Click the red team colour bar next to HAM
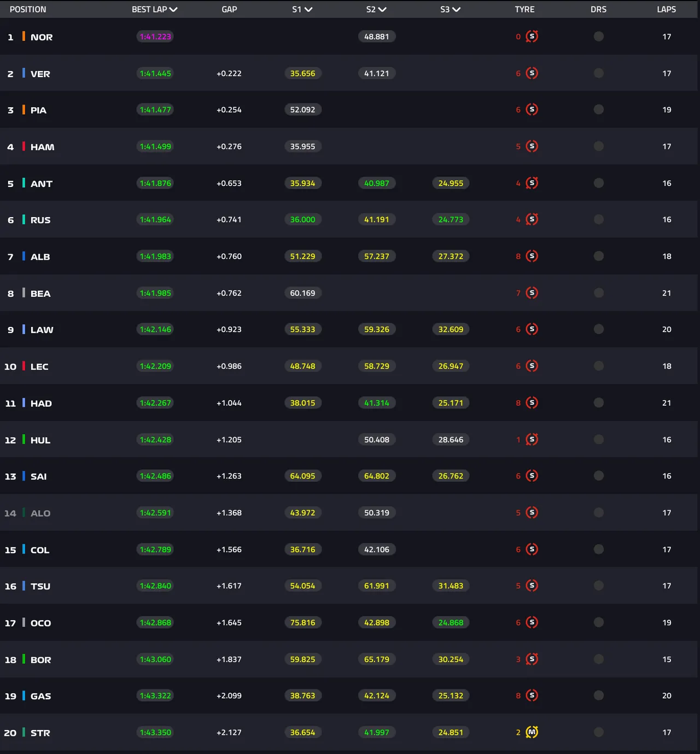 [x=24, y=146]
